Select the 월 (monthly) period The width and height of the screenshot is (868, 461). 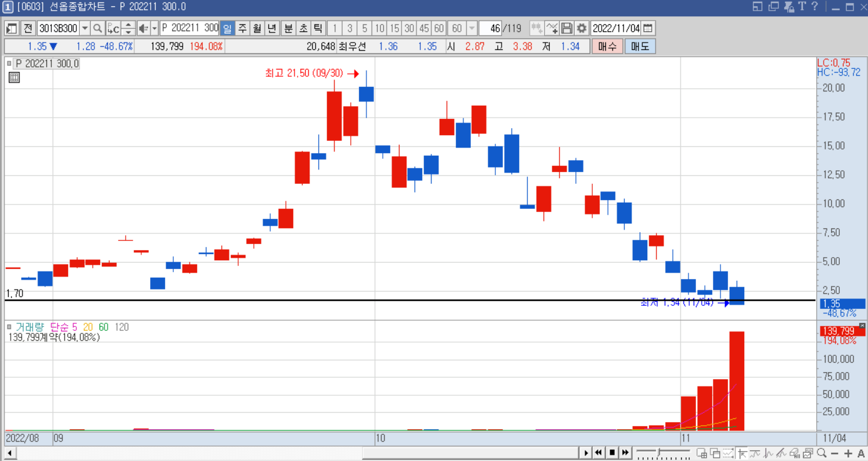[257, 28]
